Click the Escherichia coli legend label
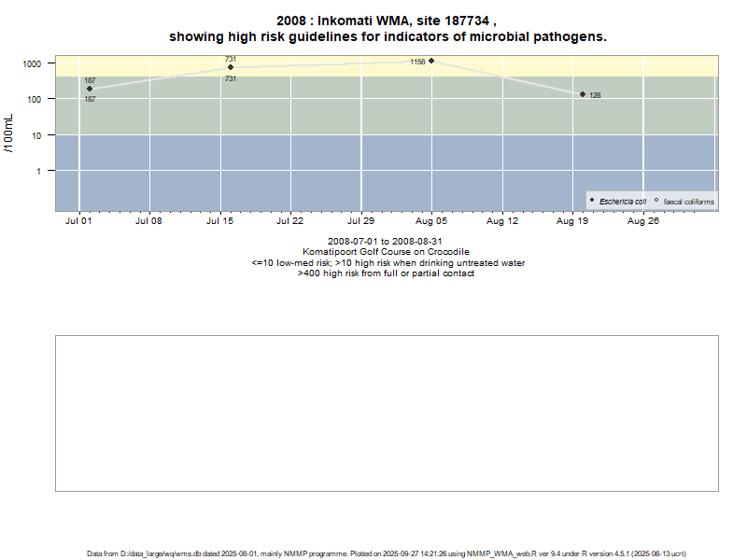This screenshot has width=747, height=560. point(622,202)
